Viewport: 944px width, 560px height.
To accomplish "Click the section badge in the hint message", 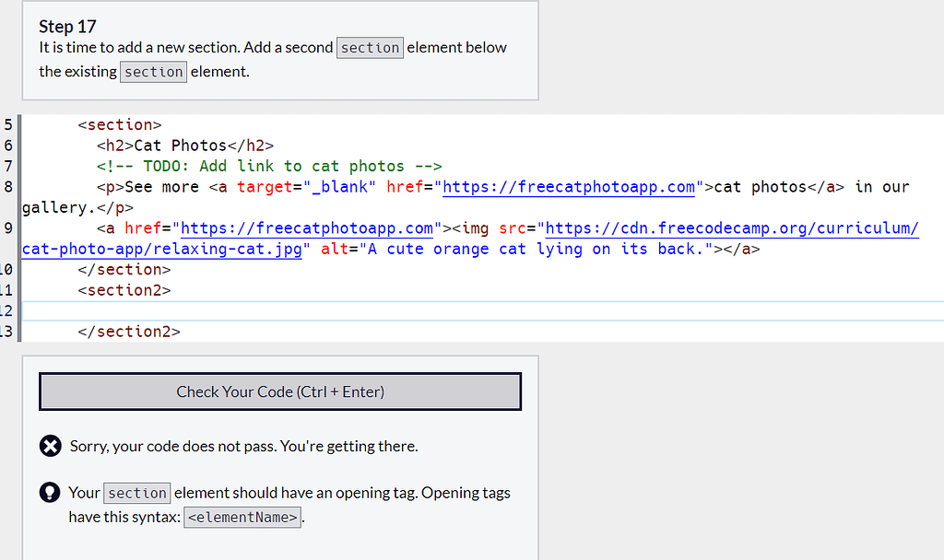I will [x=136, y=493].
